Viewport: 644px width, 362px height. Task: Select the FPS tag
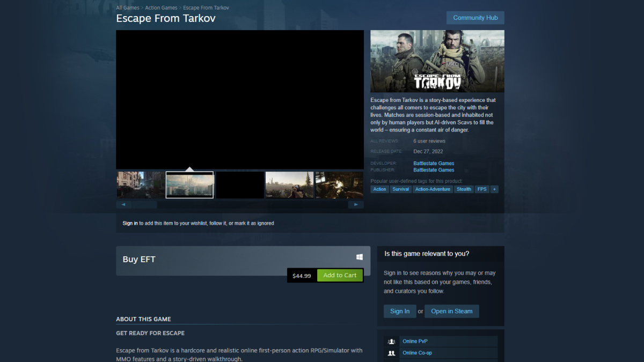[x=482, y=189]
